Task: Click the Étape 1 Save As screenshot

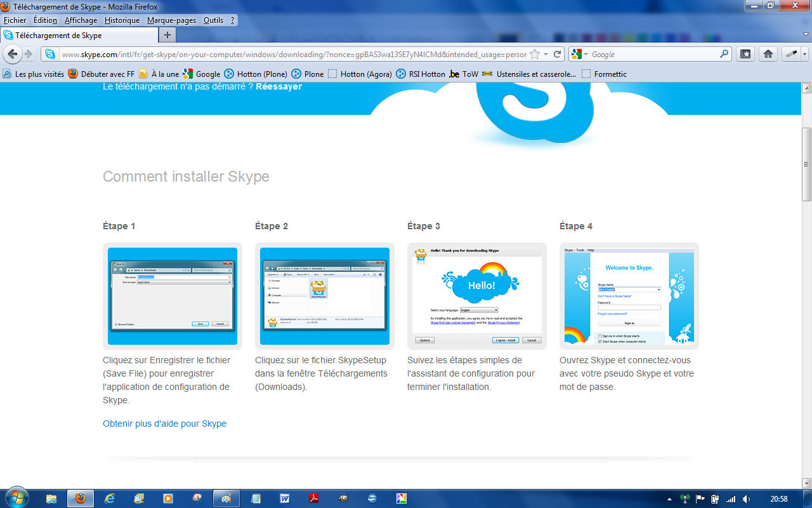Action: [x=173, y=296]
